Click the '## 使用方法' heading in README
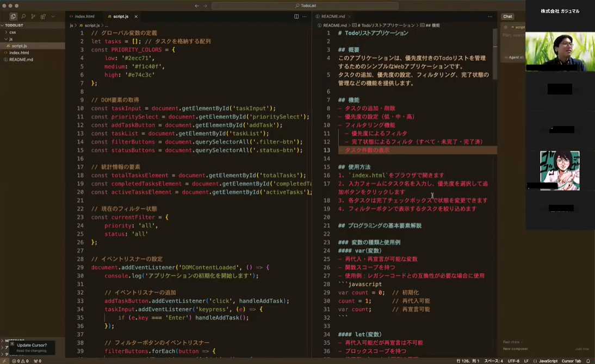Image resolution: width=595 pixels, height=364 pixels. [354, 167]
